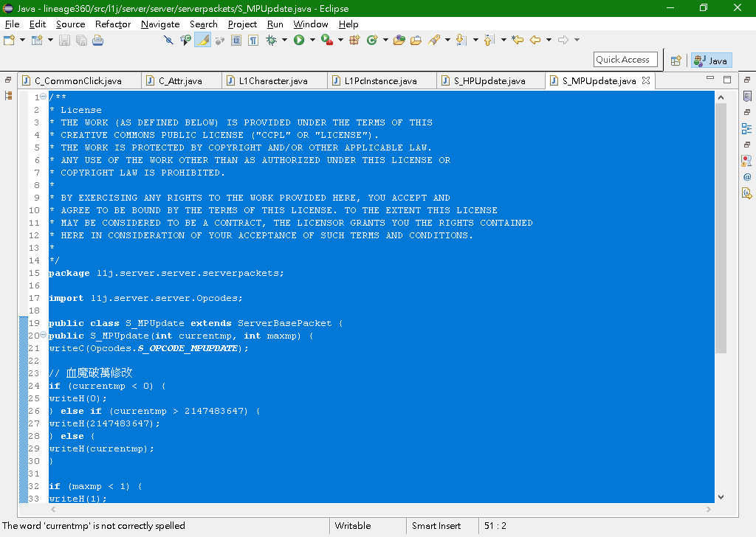This screenshot has width=756, height=537.
Task: Select the Java perspective button
Action: pyautogui.click(x=711, y=60)
